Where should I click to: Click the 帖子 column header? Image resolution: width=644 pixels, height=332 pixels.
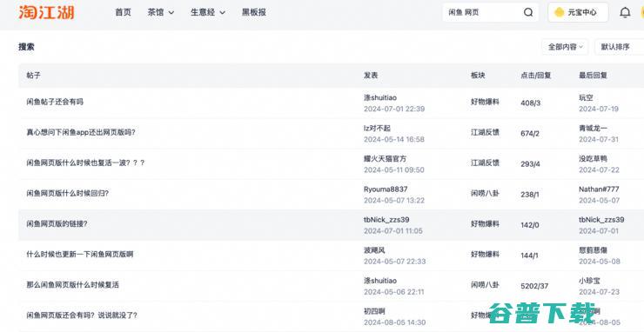(x=33, y=75)
